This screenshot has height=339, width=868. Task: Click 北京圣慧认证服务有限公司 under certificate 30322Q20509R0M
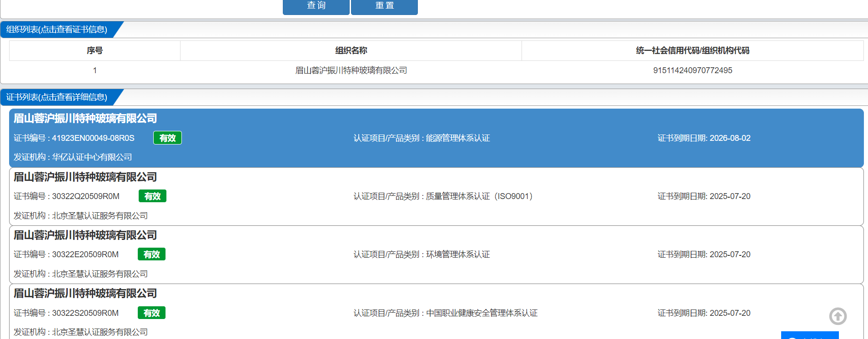100,216
